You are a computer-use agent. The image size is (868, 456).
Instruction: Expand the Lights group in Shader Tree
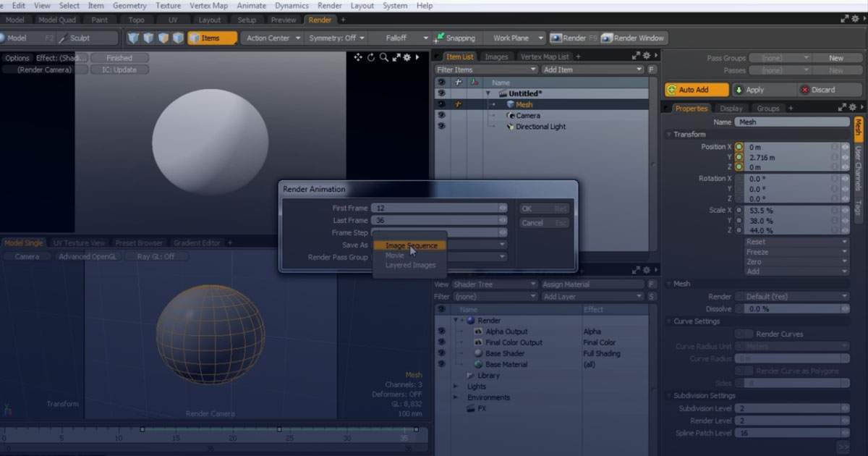point(456,387)
